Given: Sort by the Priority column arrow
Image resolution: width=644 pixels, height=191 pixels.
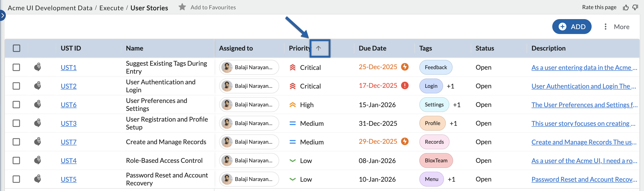Looking at the screenshot, I should pyautogui.click(x=318, y=48).
